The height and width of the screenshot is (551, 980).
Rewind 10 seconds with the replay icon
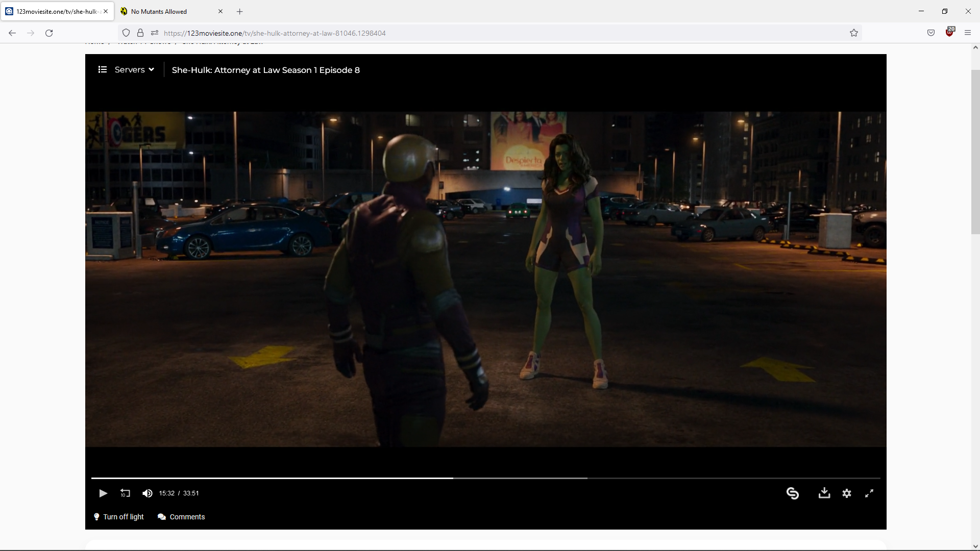point(125,493)
